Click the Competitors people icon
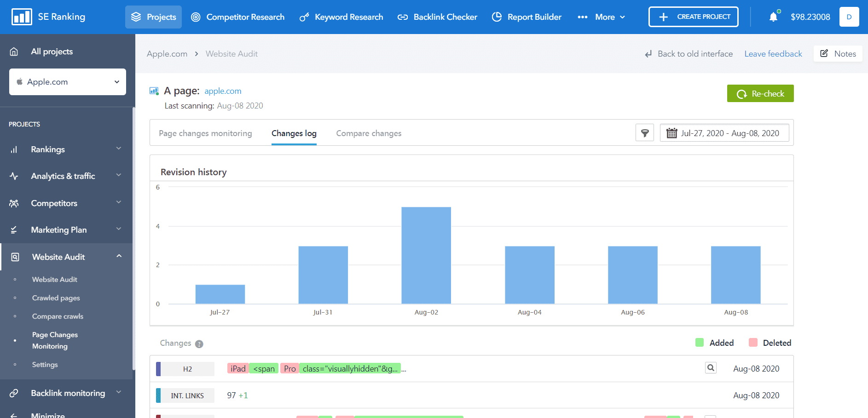The image size is (868, 418). pos(14,203)
